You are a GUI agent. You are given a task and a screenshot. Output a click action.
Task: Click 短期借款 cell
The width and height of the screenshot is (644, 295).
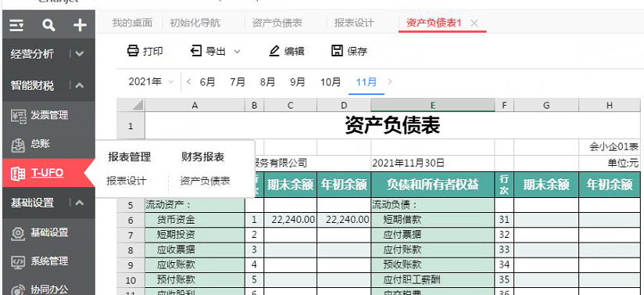pyautogui.click(x=433, y=220)
